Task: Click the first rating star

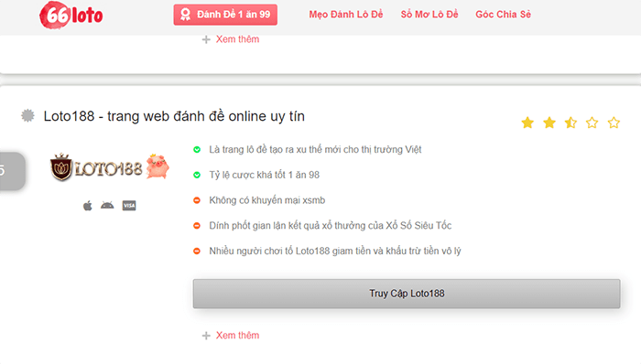Action: (x=527, y=123)
